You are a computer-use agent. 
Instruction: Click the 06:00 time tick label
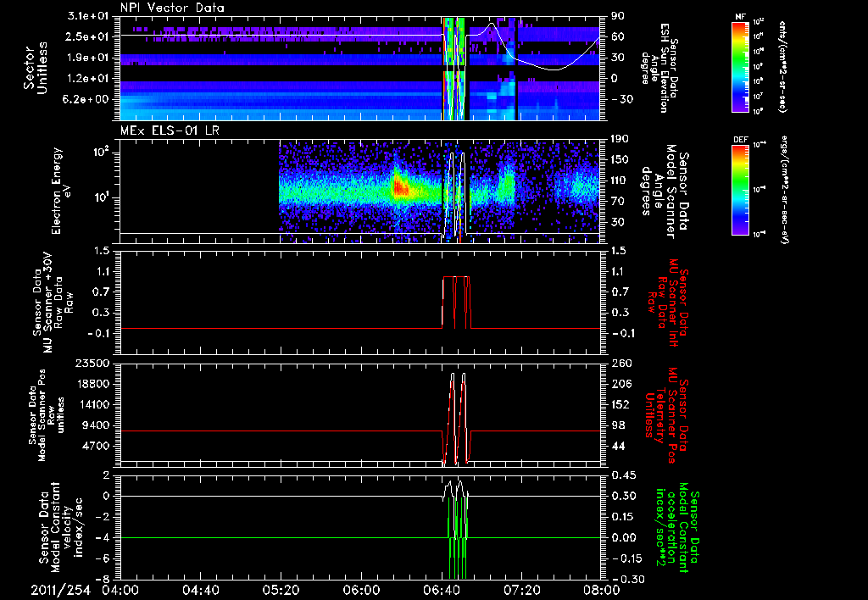(x=361, y=590)
